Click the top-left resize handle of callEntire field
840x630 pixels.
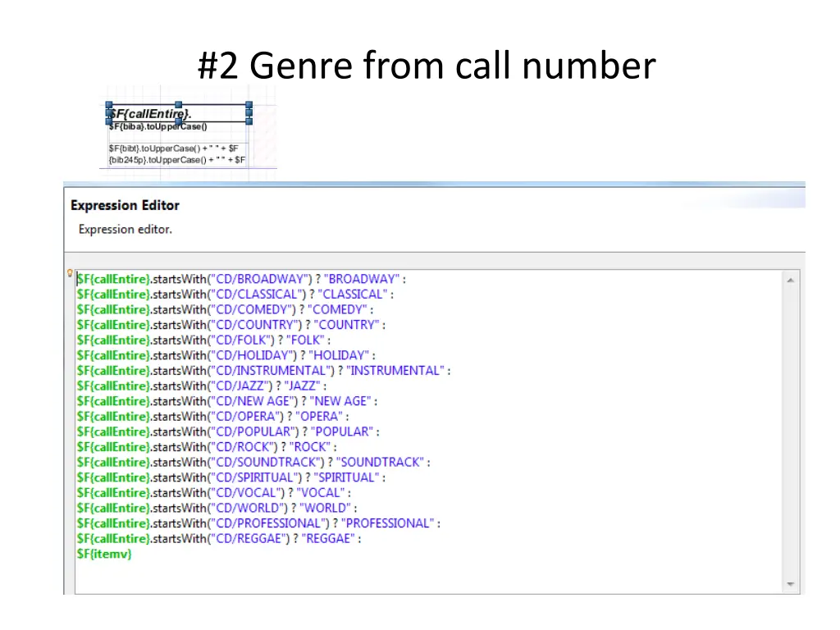[108, 105]
